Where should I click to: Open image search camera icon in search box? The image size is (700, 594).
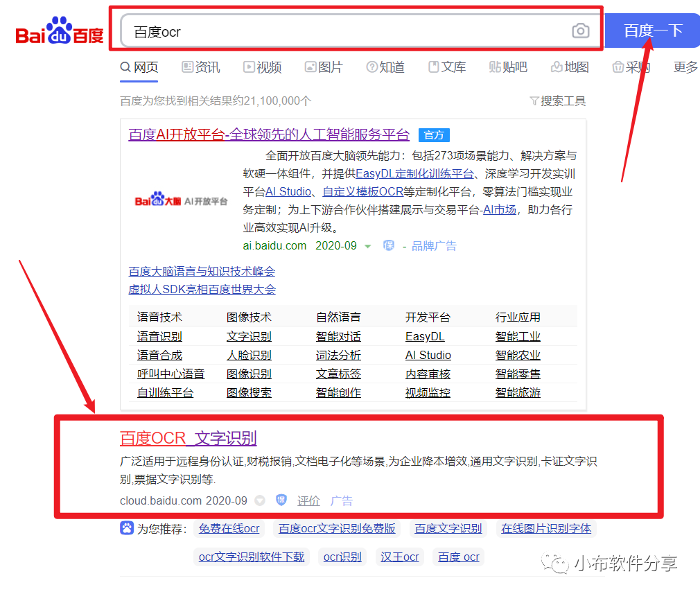(x=580, y=30)
